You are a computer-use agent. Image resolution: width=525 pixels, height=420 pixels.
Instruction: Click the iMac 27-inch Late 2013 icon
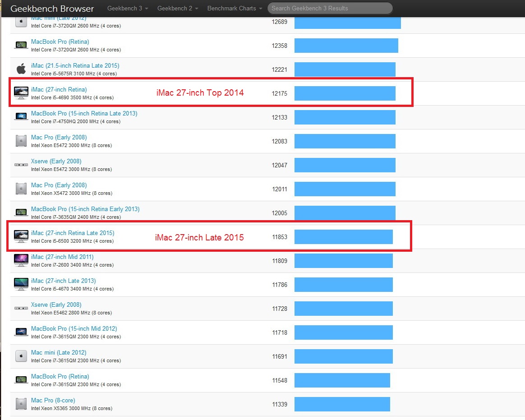pyautogui.click(x=21, y=284)
